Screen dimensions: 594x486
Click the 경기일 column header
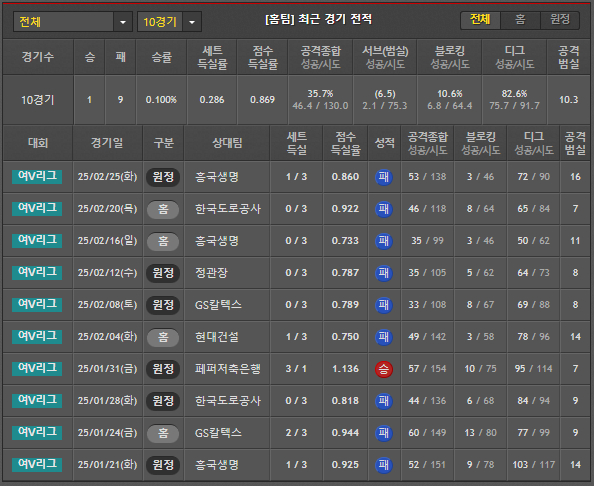(107, 143)
